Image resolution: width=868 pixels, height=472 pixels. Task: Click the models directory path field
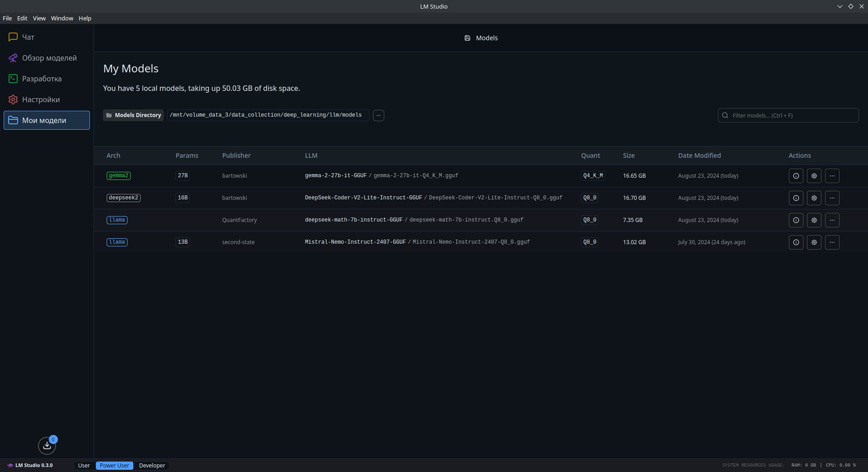tap(268, 115)
